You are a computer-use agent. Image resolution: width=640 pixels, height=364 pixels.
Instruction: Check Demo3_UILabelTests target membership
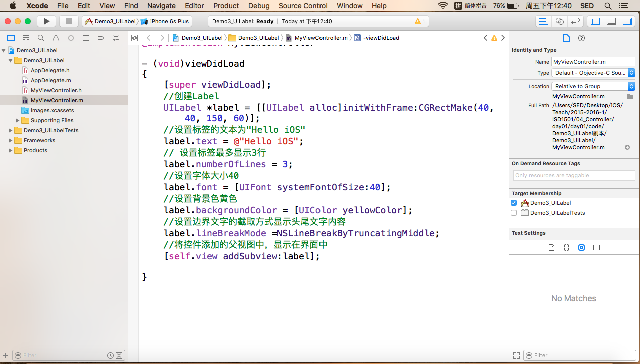click(514, 213)
